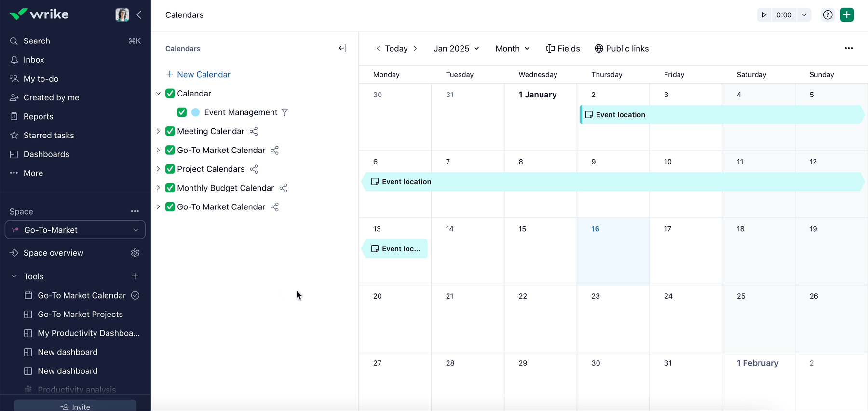Viewport: 868px width, 411px height.
Task: Open Space overview settings gear
Action: point(135,253)
